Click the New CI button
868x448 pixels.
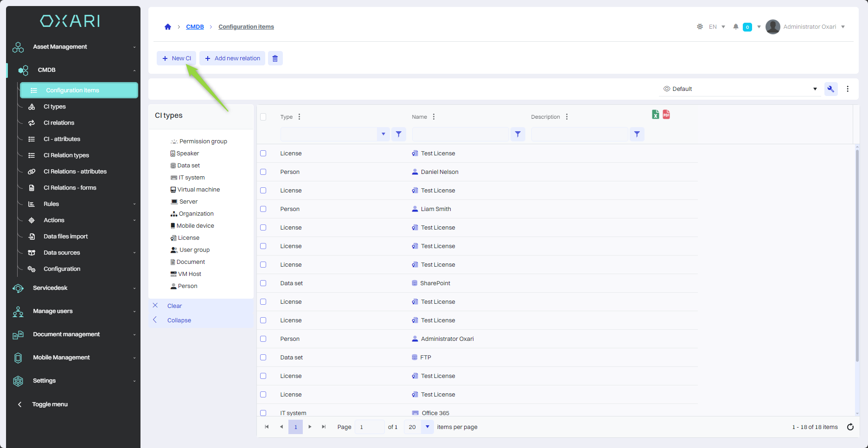tap(177, 58)
